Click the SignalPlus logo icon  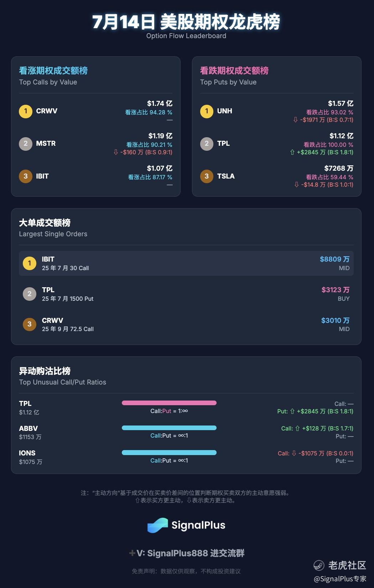[157, 525]
